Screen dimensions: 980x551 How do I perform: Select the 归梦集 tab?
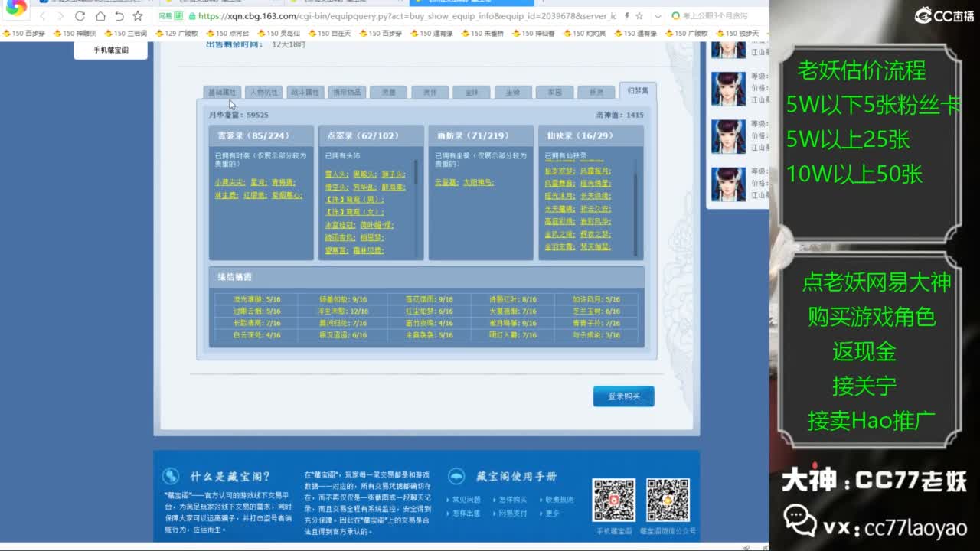(x=638, y=90)
